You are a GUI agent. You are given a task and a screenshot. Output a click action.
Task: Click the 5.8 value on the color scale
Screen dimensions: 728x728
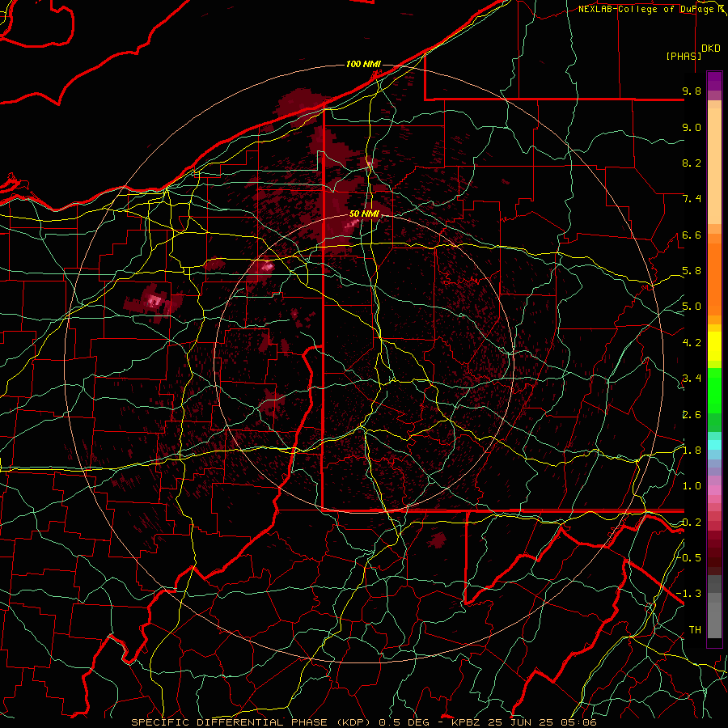692,271
